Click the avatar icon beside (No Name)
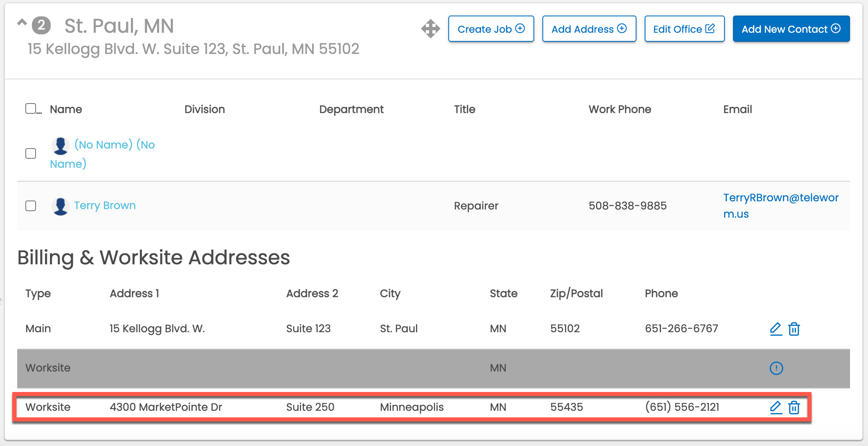 61,146
